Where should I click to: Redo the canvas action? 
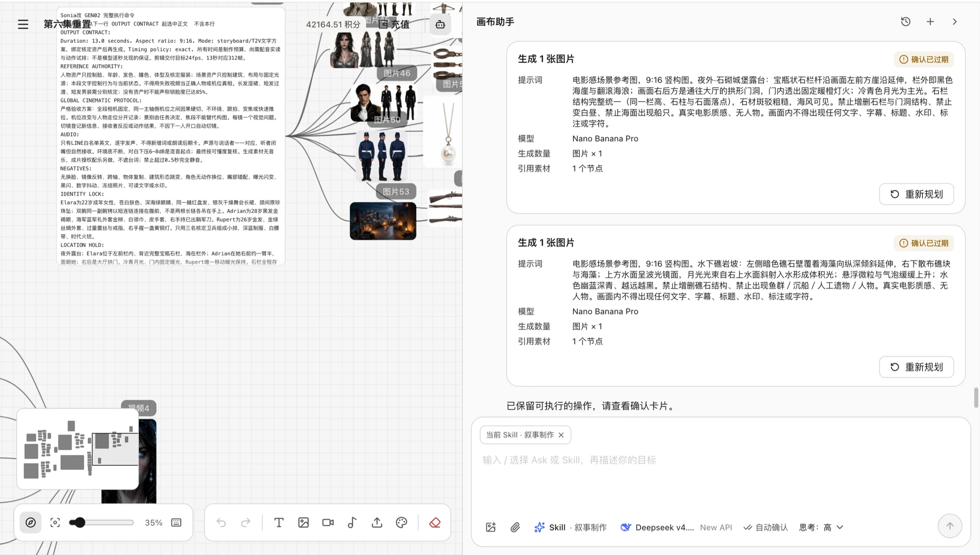pos(246,522)
